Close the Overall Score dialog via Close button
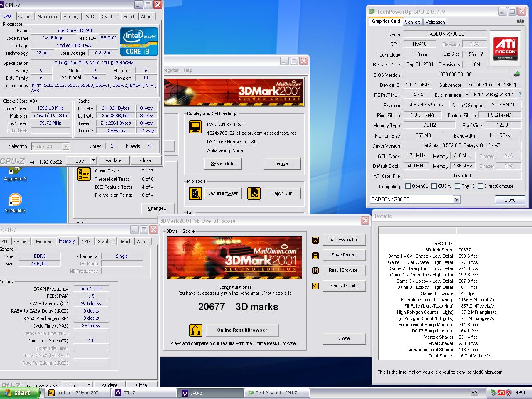532x399 pixels. pos(344,339)
